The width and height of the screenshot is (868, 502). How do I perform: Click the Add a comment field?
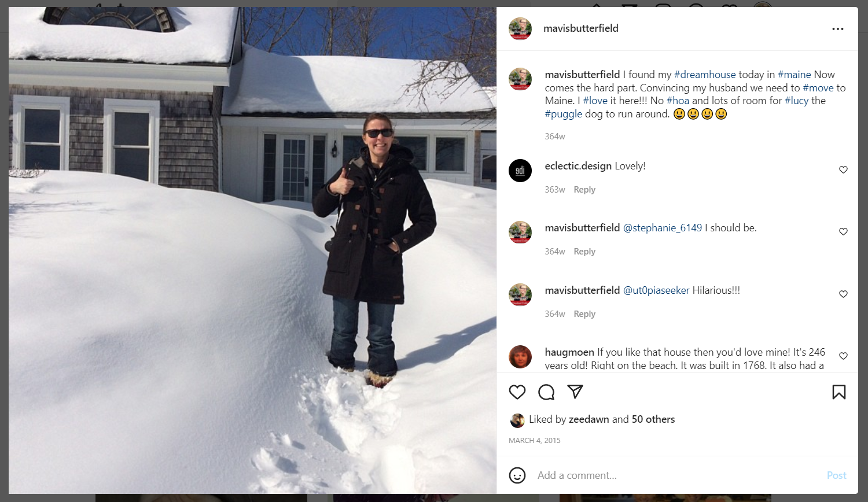677,475
